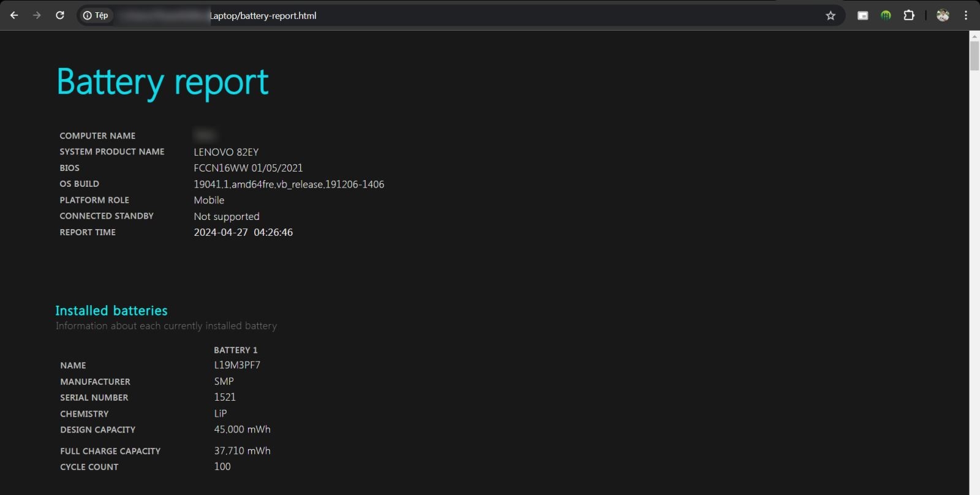Reload the battery report page
Image resolution: width=980 pixels, height=495 pixels.
pos(60,15)
